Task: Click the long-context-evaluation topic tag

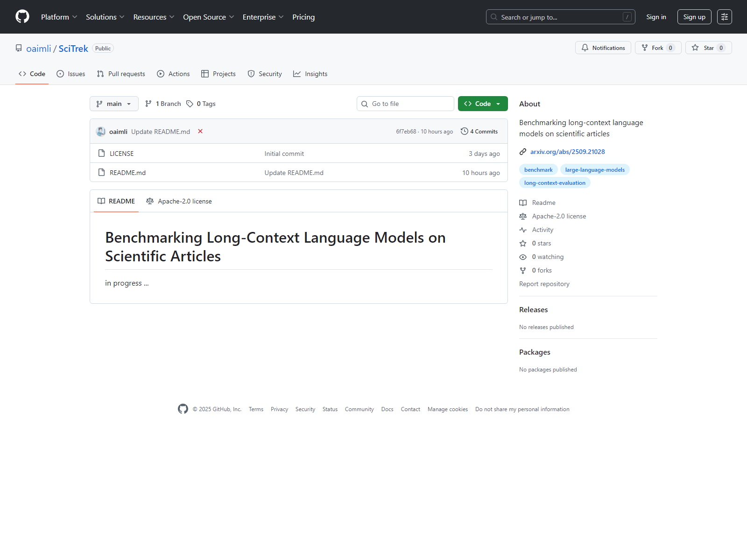Action: (555, 183)
